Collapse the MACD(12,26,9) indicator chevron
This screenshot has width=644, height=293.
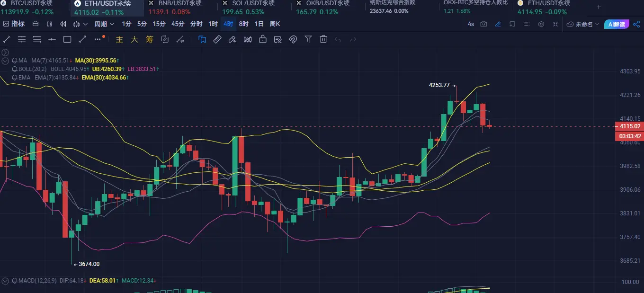tap(5, 281)
